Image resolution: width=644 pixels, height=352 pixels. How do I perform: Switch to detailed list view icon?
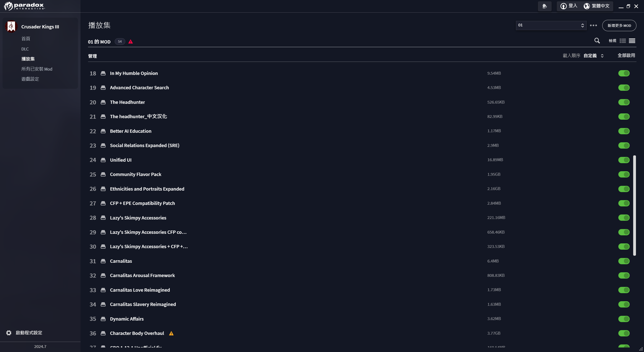[x=623, y=41]
